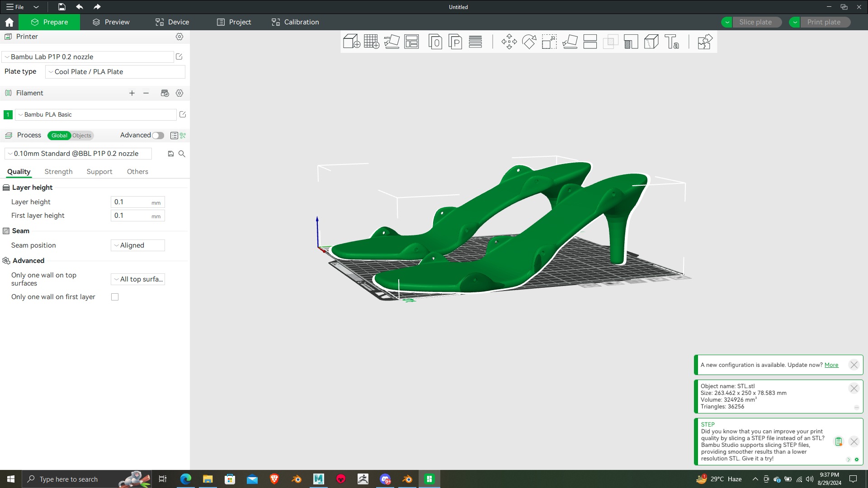
Task: Add a filament with plus icon
Action: click(x=132, y=93)
